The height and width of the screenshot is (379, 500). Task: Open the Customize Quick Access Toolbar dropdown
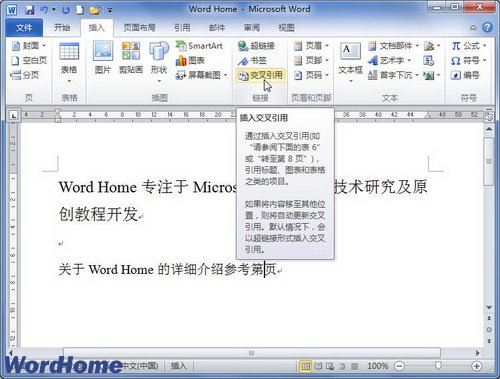pyautogui.click(x=110, y=10)
